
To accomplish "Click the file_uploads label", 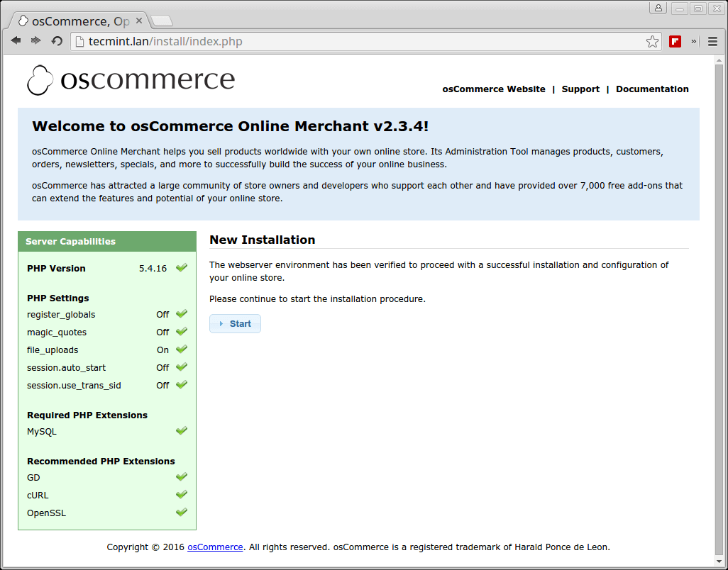I will (53, 350).
